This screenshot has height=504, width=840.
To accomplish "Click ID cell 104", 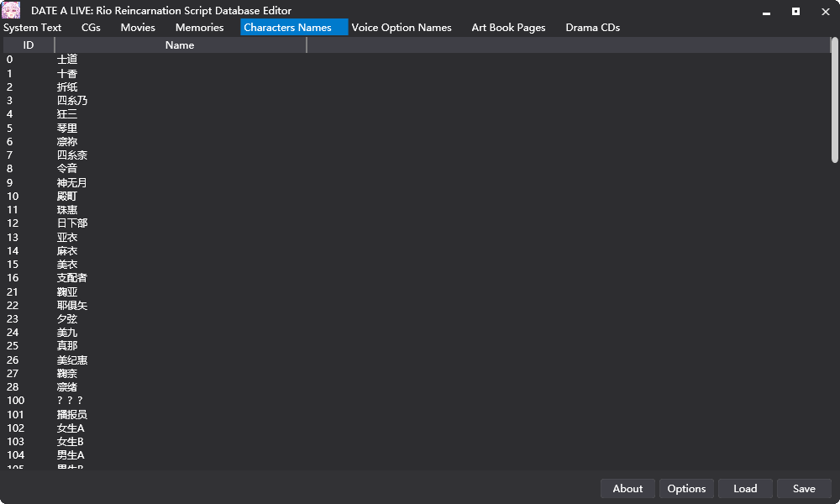I will point(15,455).
